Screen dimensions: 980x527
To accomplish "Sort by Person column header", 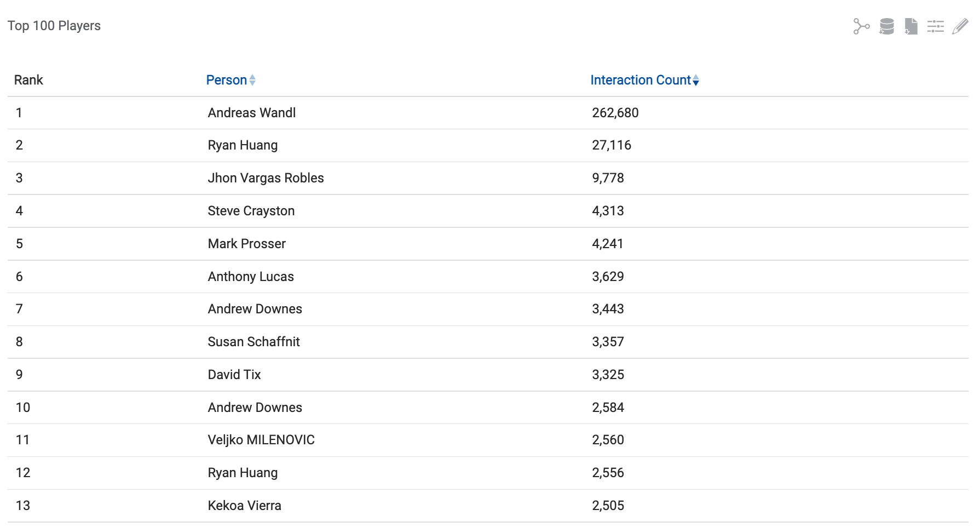I will (226, 80).
